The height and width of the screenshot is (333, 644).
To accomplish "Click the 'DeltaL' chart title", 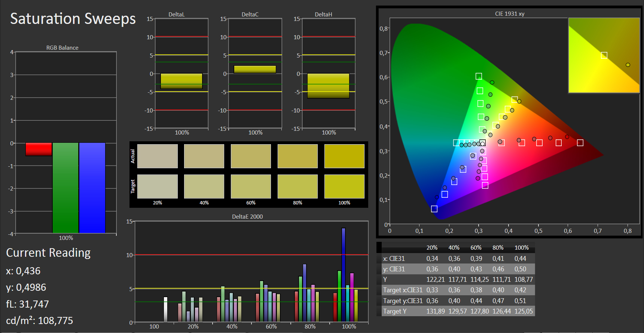I will point(177,15).
